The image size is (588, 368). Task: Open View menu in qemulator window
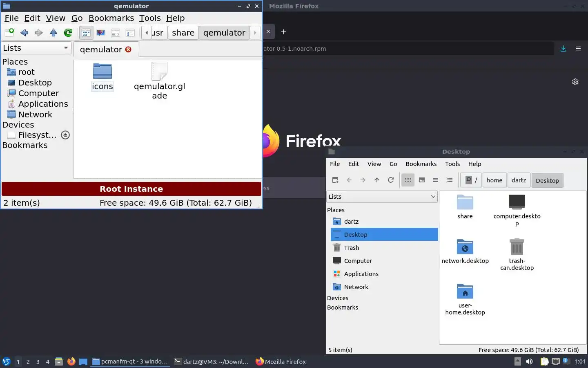[x=56, y=18]
